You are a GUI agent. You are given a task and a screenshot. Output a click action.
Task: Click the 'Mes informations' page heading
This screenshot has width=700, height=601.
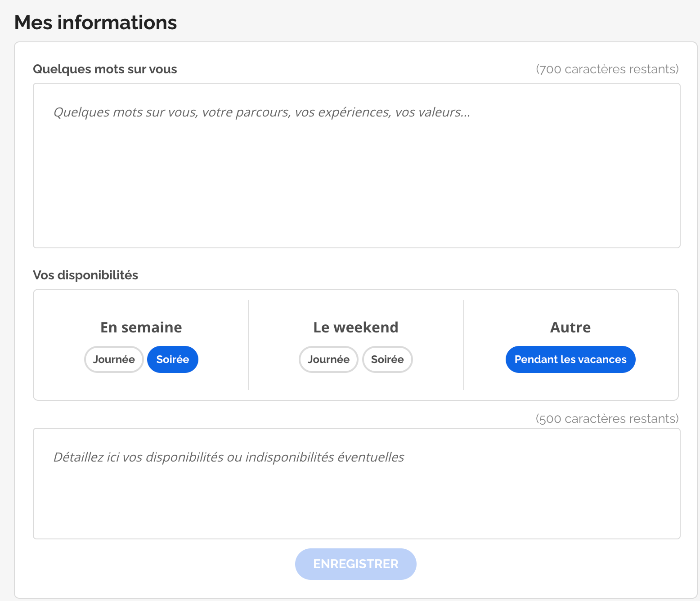(x=95, y=22)
